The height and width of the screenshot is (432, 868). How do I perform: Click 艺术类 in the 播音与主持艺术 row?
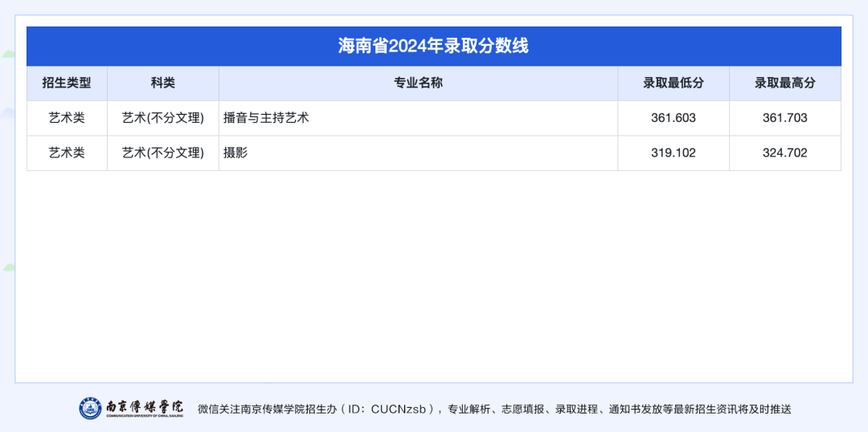tap(67, 118)
